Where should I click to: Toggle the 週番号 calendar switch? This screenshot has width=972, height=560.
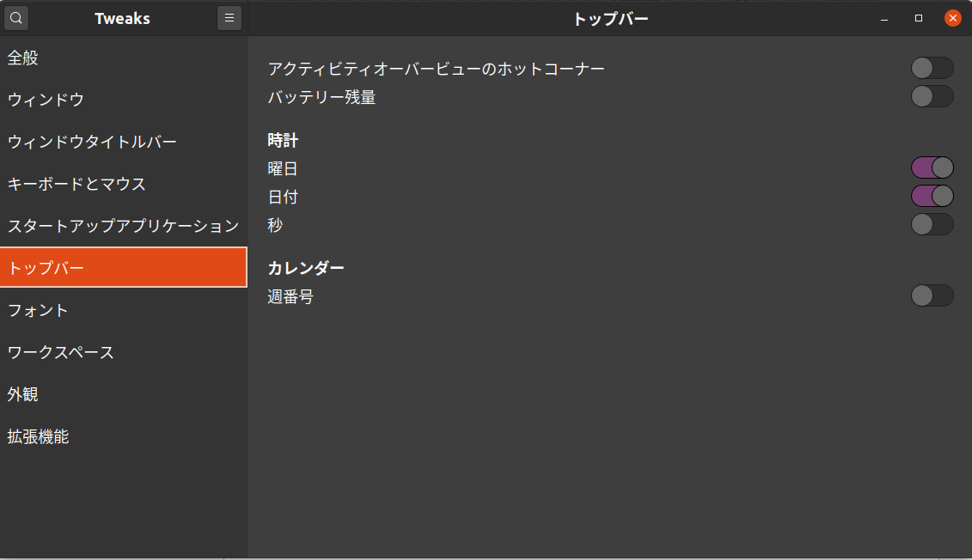coord(932,296)
